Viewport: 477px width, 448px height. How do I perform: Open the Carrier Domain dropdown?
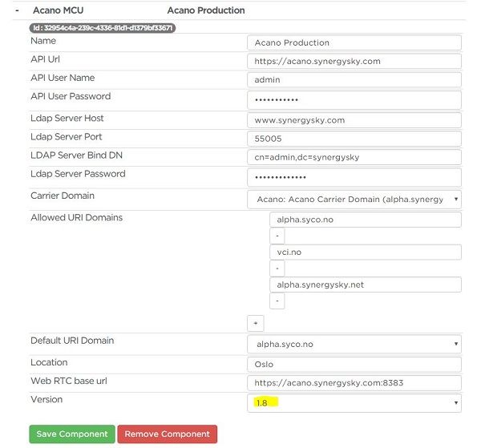pos(354,200)
